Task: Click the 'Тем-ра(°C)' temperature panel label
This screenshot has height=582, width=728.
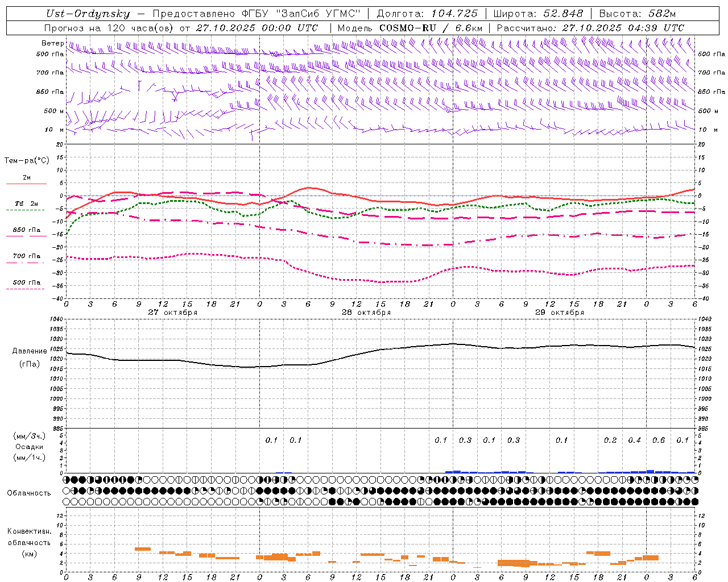Action: pos(27,161)
